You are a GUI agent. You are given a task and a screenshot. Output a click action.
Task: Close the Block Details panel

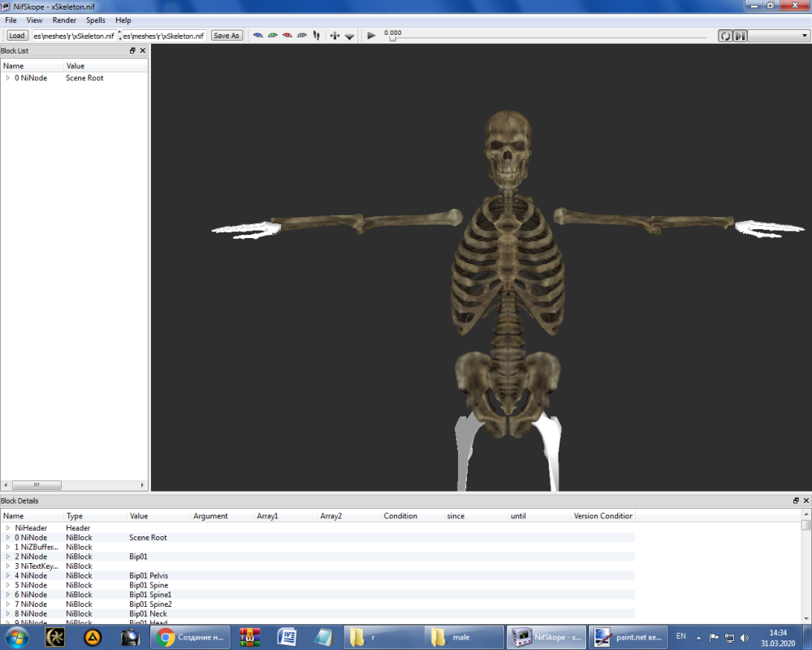806,500
